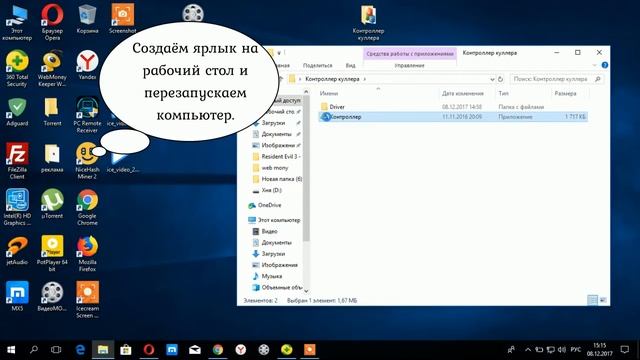Open the Mozilla Firefox desktop shortcut

tap(87, 253)
